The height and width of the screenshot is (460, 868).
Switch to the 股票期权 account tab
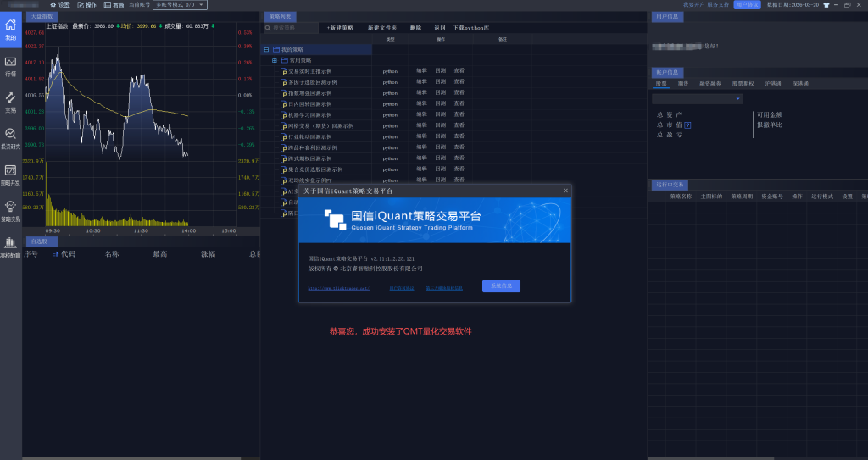tap(743, 84)
